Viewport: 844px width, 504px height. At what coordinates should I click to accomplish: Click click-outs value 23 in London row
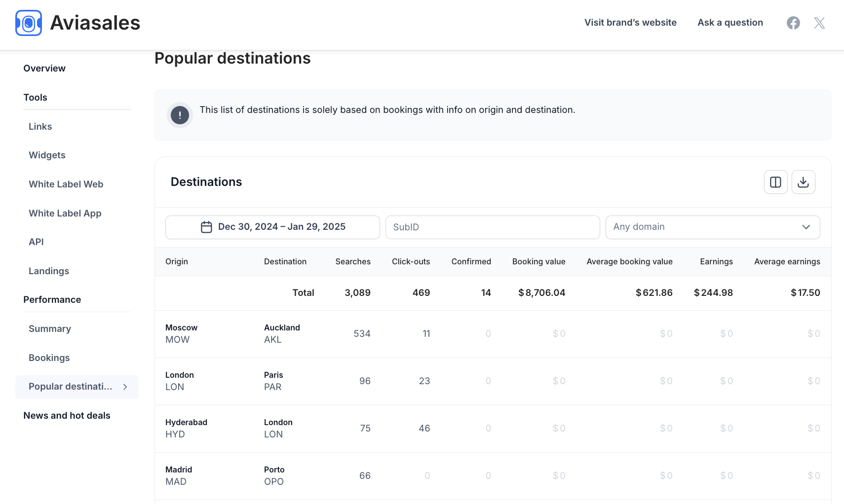[x=424, y=381]
